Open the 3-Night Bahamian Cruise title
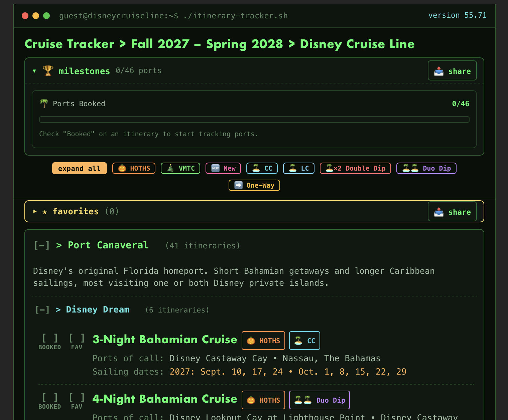This screenshot has height=420, width=508. [165, 340]
